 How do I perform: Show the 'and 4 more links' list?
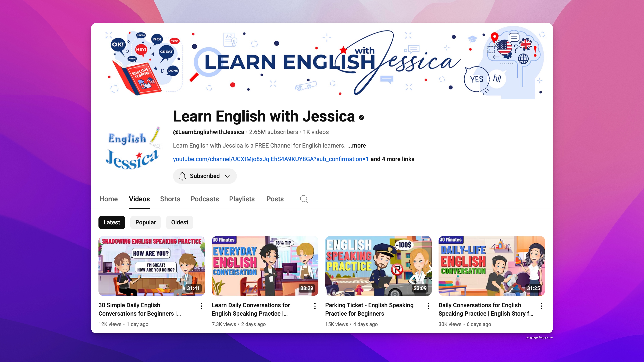point(392,159)
